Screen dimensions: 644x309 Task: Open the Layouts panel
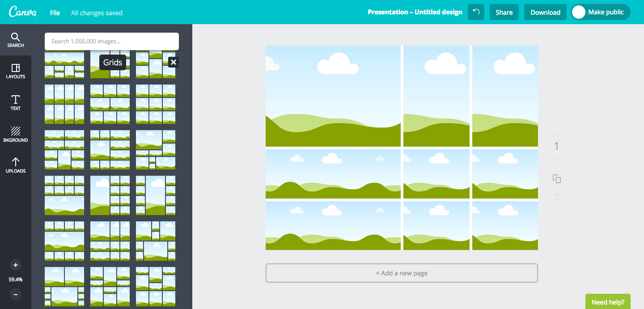(x=15, y=71)
